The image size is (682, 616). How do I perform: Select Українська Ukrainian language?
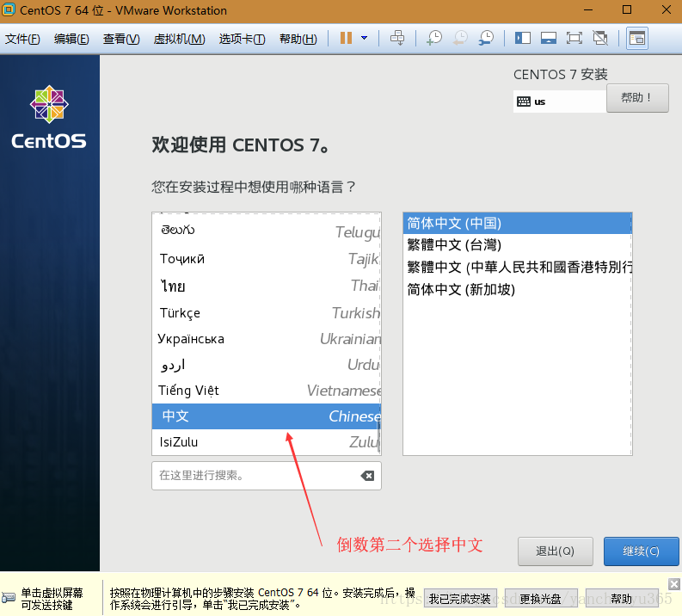pyautogui.click(x=267, y=339)
